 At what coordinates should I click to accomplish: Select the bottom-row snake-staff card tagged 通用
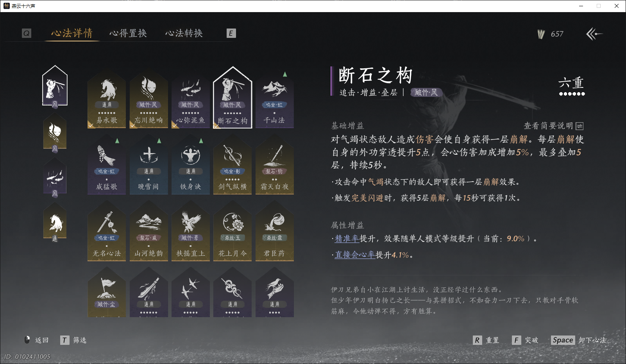click(233, 293)
